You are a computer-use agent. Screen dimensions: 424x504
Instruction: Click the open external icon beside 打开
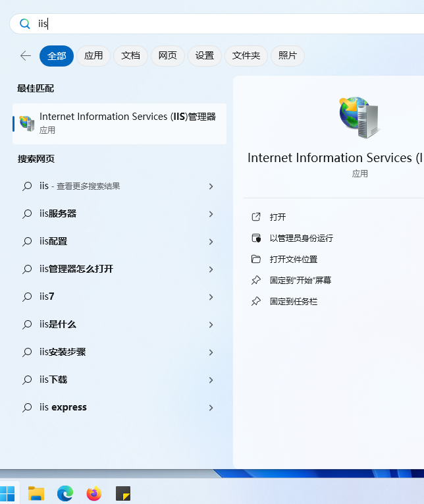pos(255,217)
